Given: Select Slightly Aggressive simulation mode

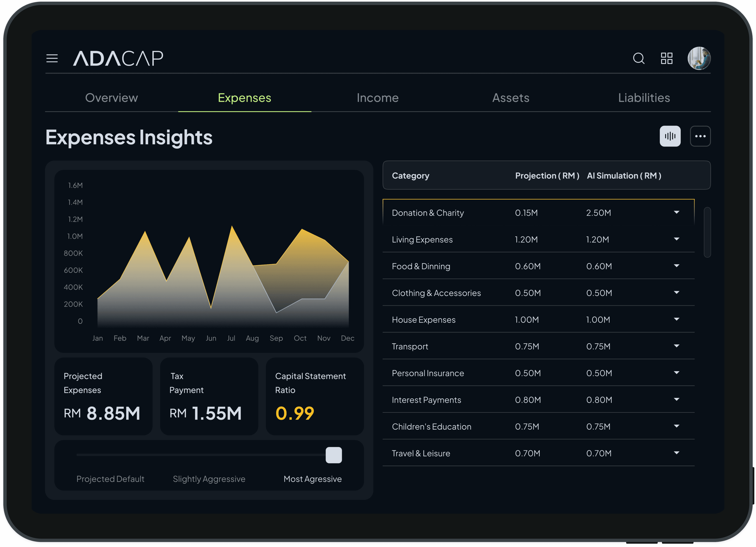Looking at the screenshot, I should click(209, 479).
